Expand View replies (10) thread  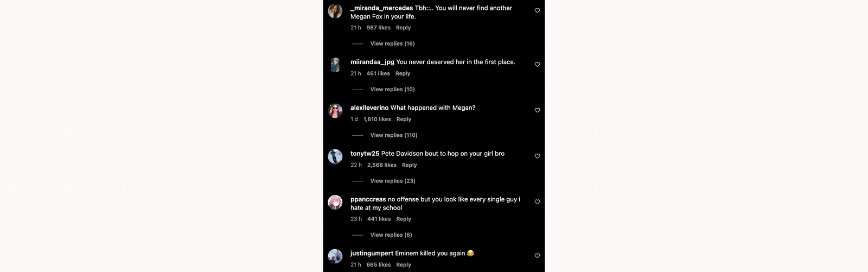pos(392,89)
